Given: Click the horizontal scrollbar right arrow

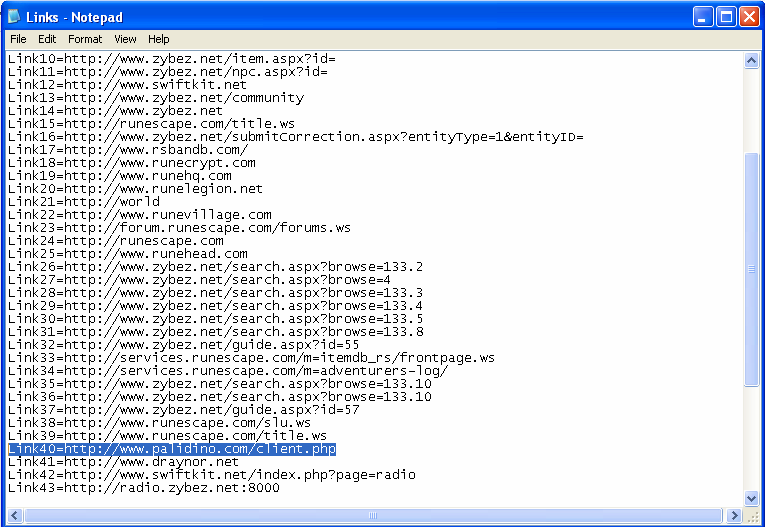Looking at the screenshot, I should [735, 516].
